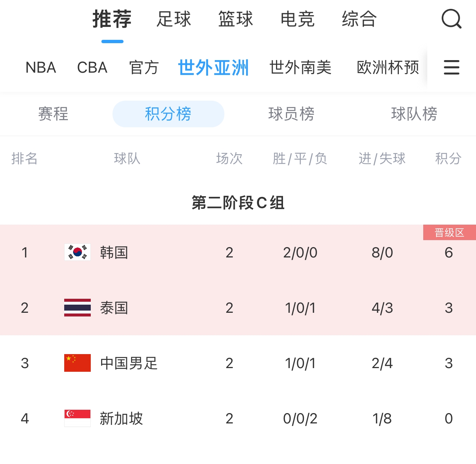Show the 赛程 schedule view
This screenshot has height=464, width=476.
[x=53, y=114]
